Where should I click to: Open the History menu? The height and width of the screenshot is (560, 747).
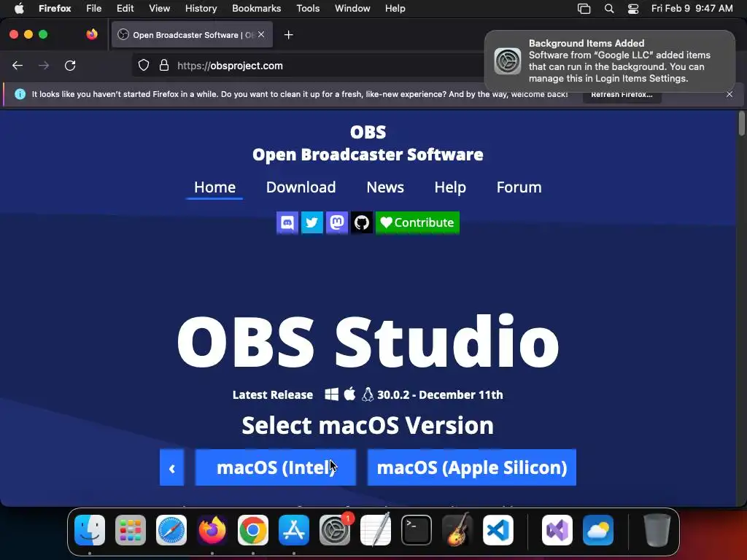(201, 9)
